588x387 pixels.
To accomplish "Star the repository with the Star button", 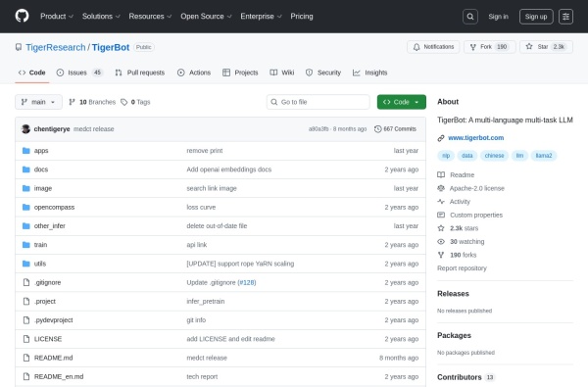I will 546,47.
